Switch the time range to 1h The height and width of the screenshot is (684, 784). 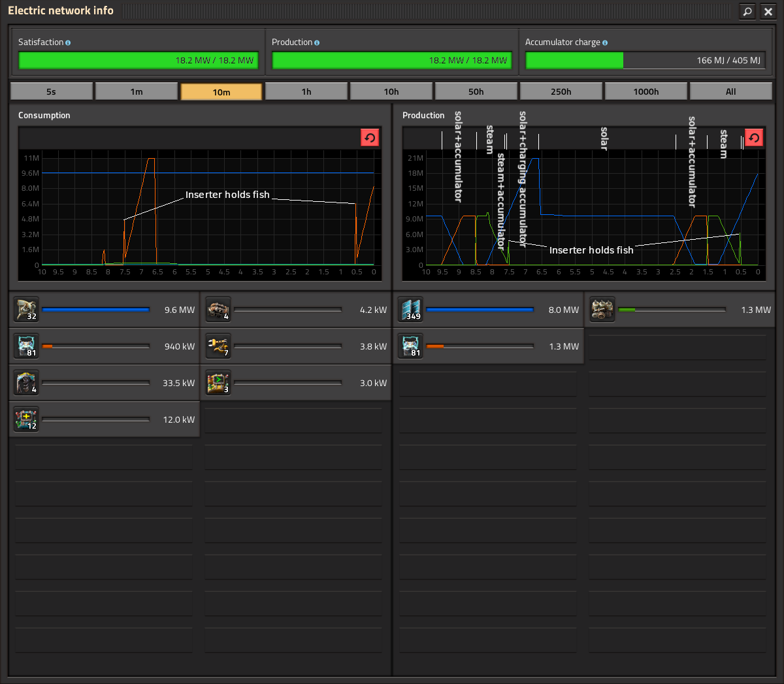306,91
